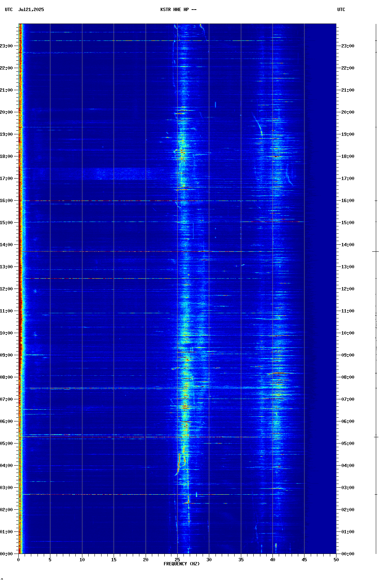Select '12:00' on the right time axis
The image size is (392, 583).
pos(348,289)
